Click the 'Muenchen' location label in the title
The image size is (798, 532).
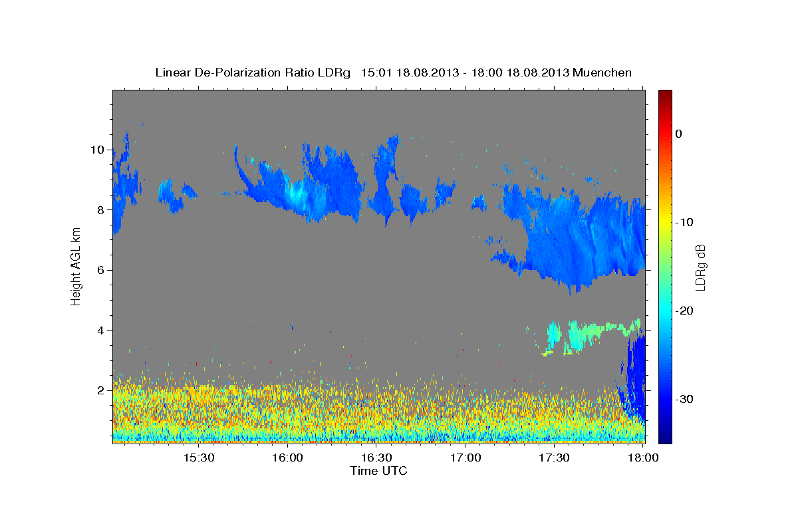click(604, 72)
